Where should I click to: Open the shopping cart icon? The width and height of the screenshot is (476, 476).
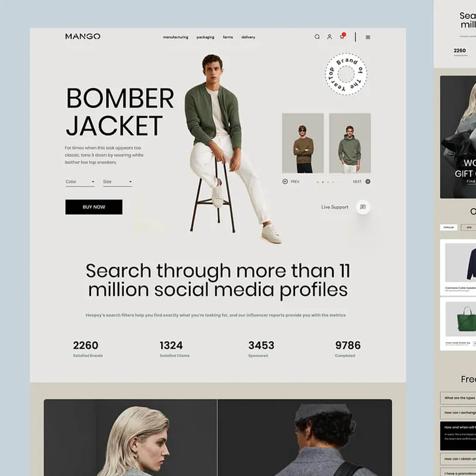pos(342,37)
